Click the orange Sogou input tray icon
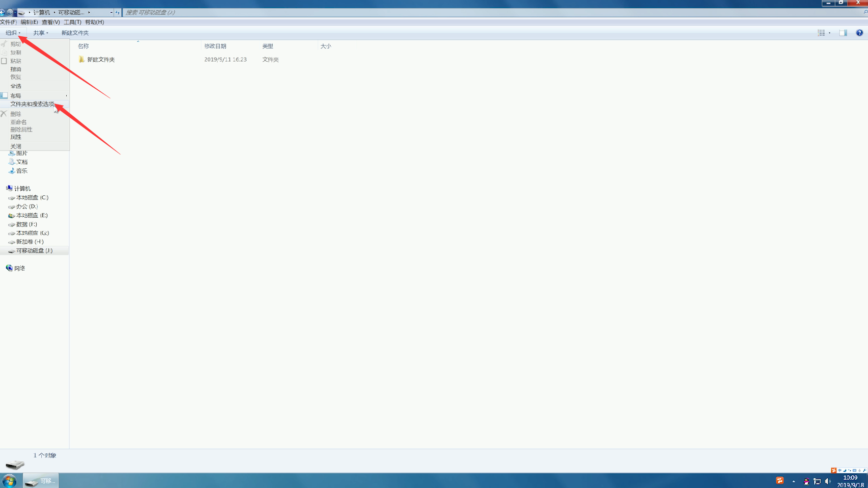Image resolution: width=868 pixels, height=488 pixels. (x=780, y=481)
